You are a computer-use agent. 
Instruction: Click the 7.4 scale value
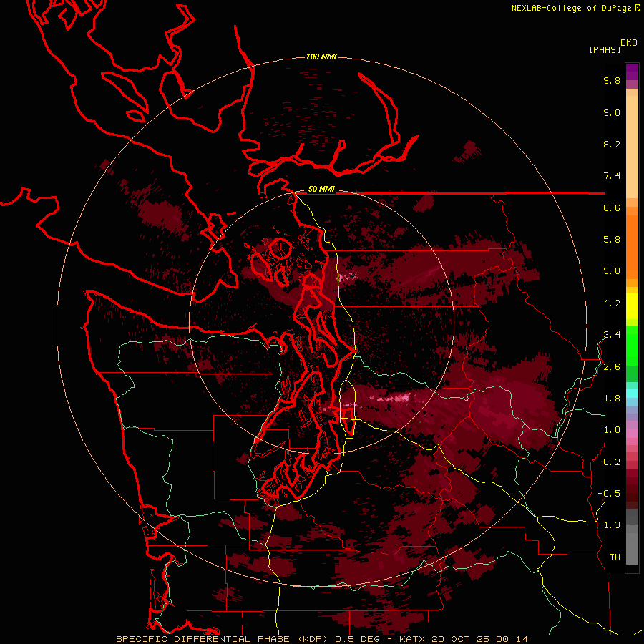coord(612,176)
